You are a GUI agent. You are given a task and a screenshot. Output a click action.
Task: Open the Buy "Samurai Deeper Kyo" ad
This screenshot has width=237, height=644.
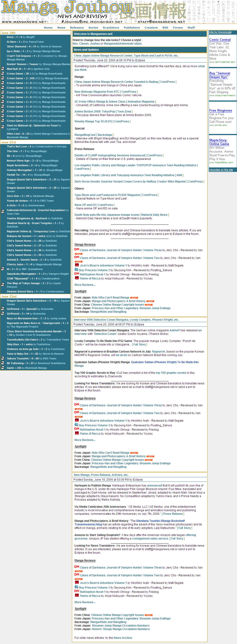point(220,75)
